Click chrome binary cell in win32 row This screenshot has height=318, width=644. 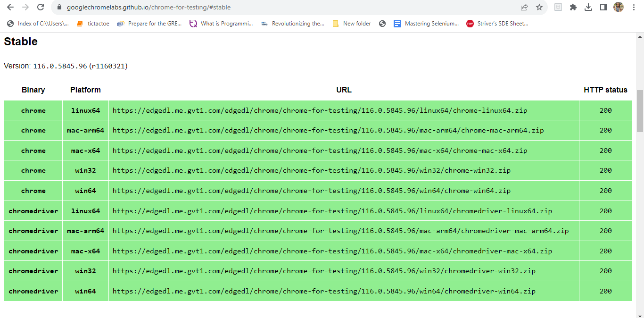coord(33,170)
